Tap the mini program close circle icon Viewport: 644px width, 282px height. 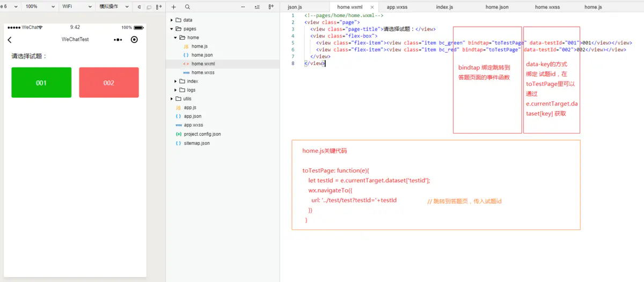tap(134, 40)
